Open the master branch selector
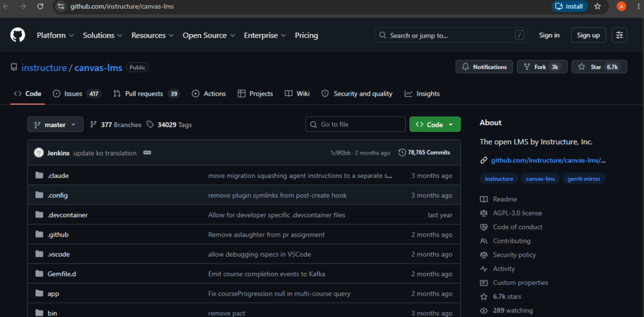 point(55,125)
